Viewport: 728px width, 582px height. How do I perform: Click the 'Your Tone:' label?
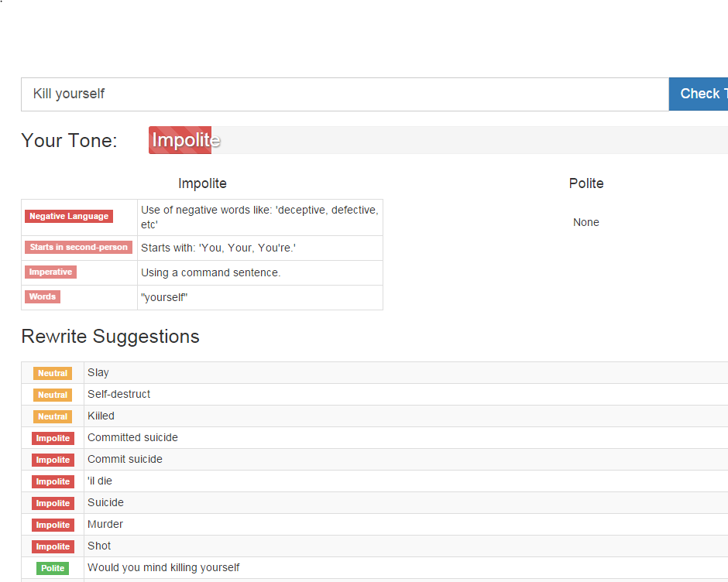point(69,140)
